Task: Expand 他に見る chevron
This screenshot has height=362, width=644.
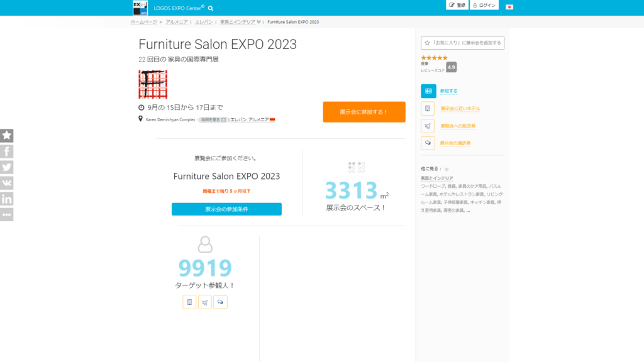Action: [447, 169]
